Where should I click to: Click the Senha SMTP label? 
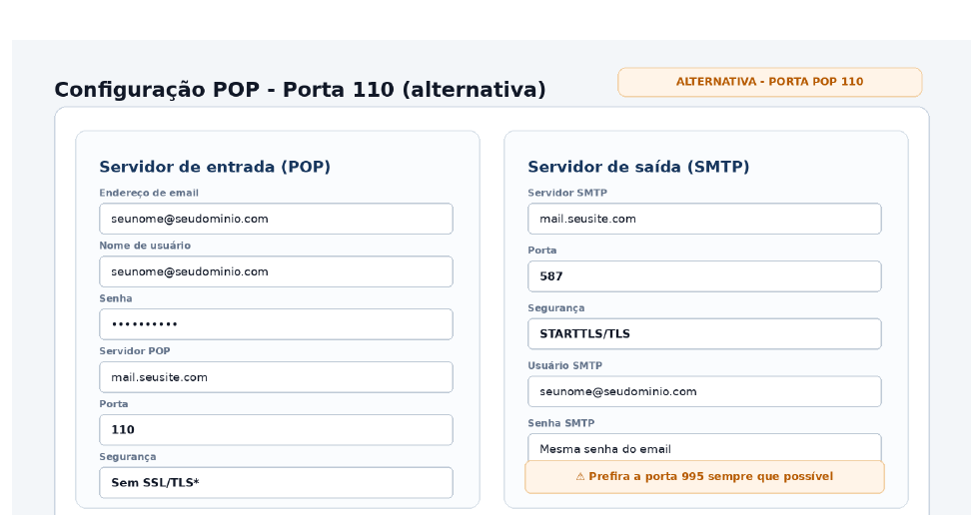tap(561, 422)
